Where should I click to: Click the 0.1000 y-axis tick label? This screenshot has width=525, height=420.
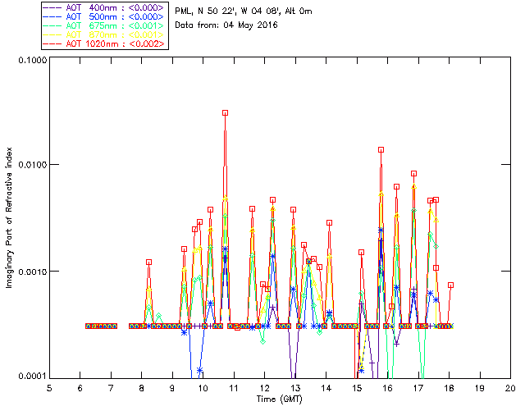point(32,60)
